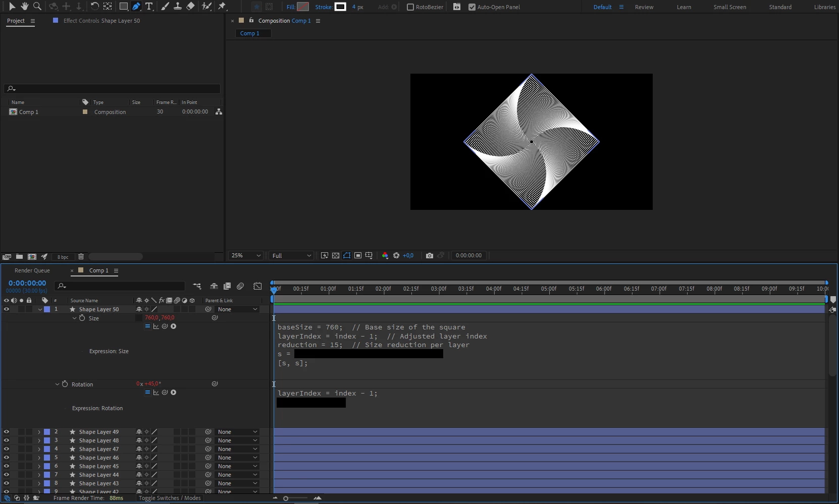The width and height of the screenshot is (839, 504).
Task: Select the Selection arrow tool
Action: pyautogui.click(x=12, y=7)
